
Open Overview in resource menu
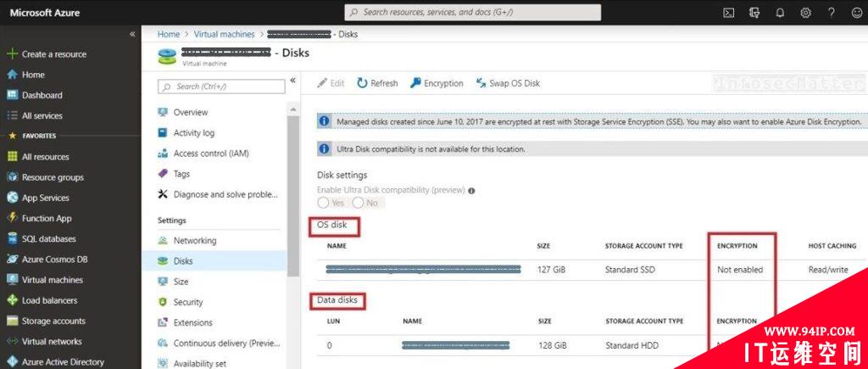click(191, 113)
